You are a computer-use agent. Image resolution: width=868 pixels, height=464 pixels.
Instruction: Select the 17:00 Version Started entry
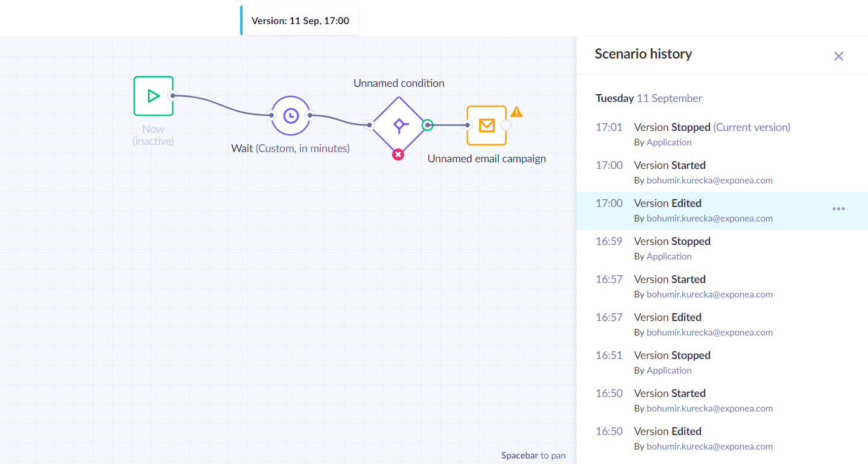point(722,173)
